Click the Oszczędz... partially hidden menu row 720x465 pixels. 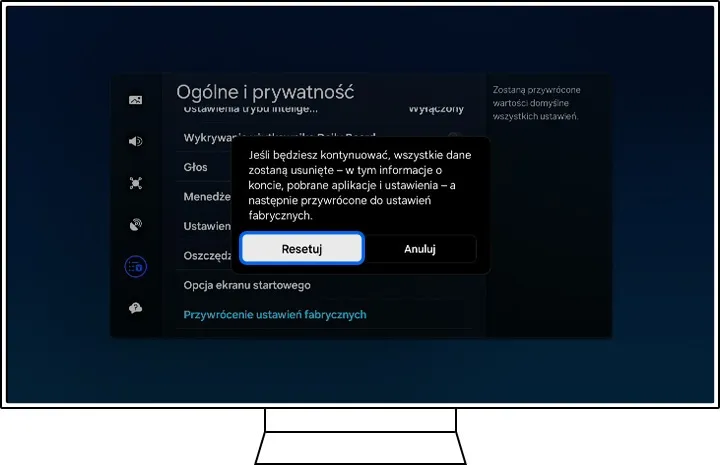tap(205, 256)
